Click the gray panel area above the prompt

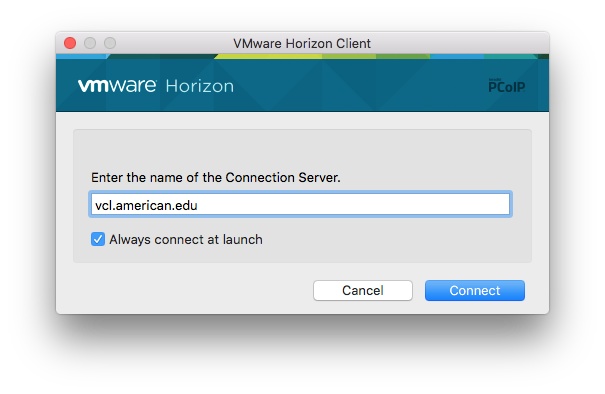pyautogui.click(x=302, y=150)
